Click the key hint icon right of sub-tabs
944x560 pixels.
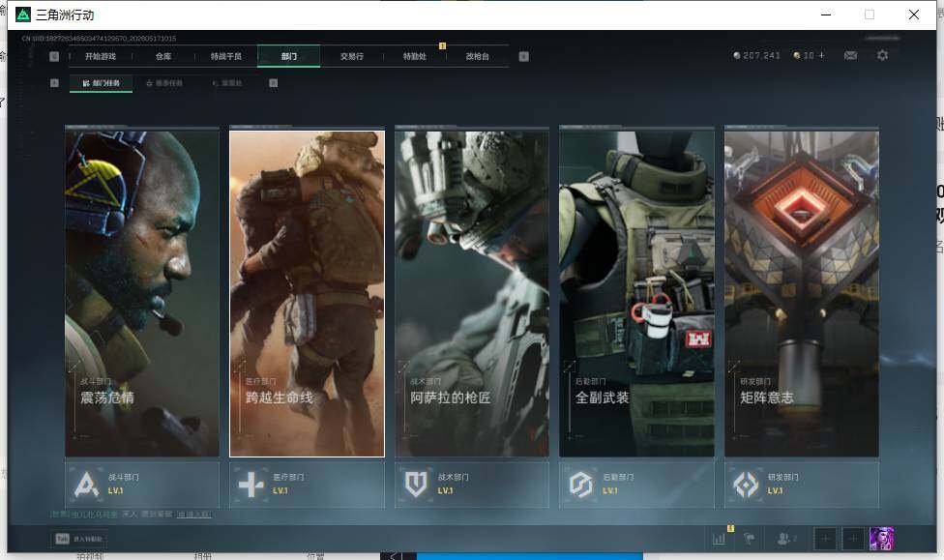[x=274, y=83]
